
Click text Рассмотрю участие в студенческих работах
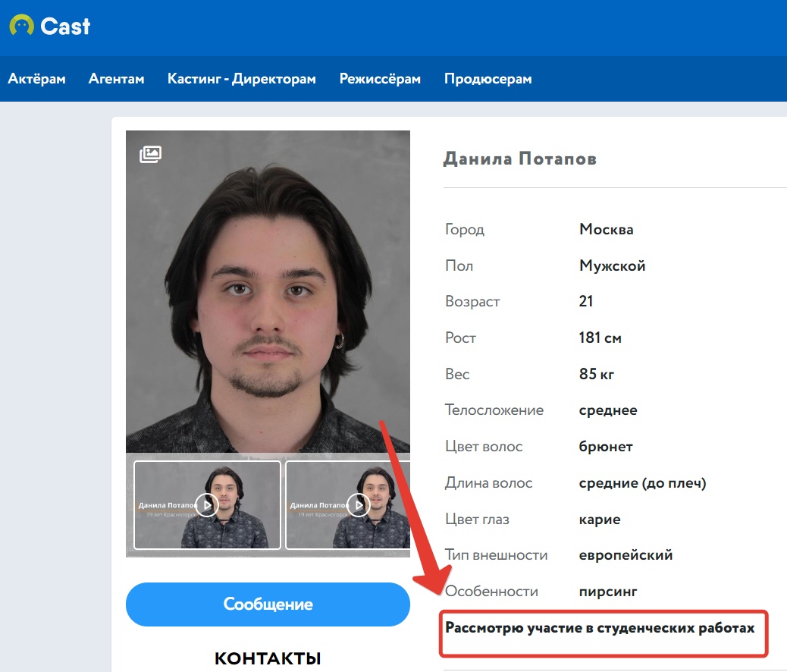[x=600, y=628]
